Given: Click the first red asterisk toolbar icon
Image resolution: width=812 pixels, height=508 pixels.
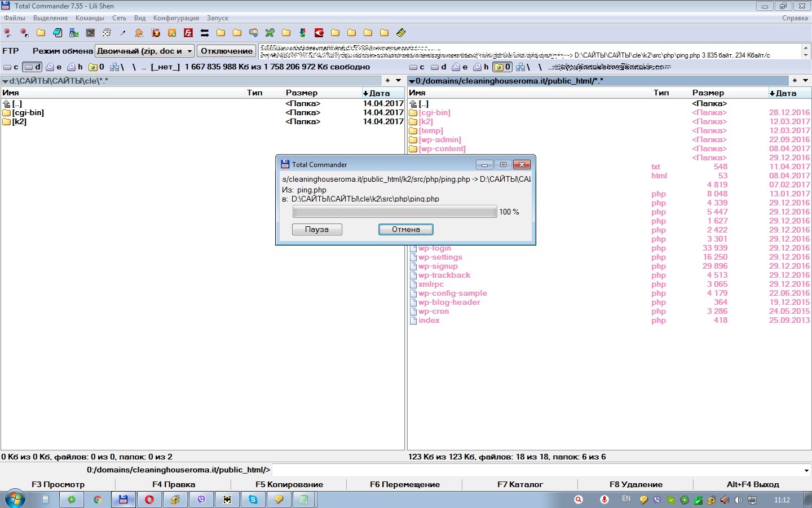Looking at the screenshot, I should (x=8, y=33).
